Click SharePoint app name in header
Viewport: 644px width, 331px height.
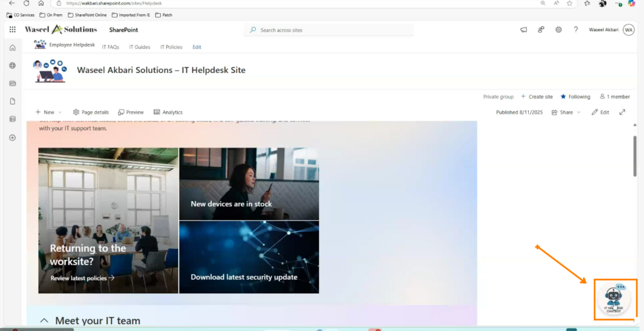tap(124, 30)
